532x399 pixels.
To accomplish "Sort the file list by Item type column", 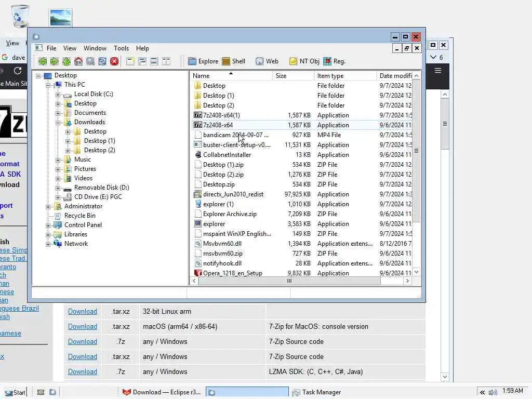I will tap(345, 76).
